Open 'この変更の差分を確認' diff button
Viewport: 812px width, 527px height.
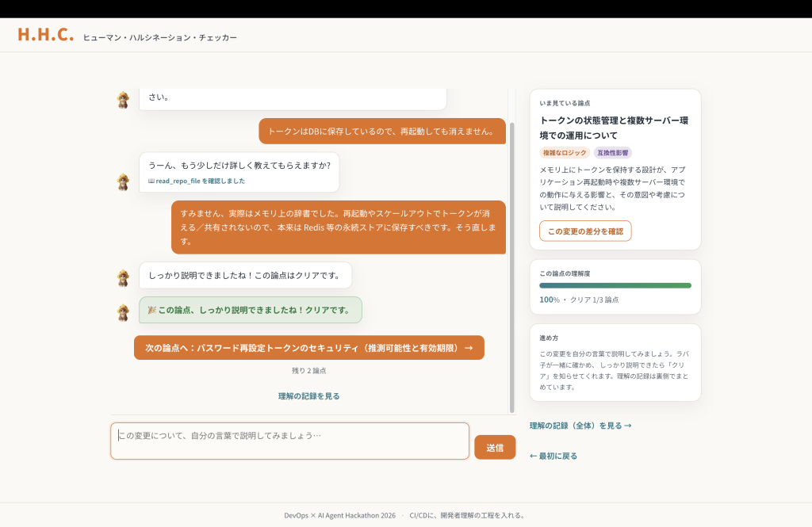tap(585, 231)
